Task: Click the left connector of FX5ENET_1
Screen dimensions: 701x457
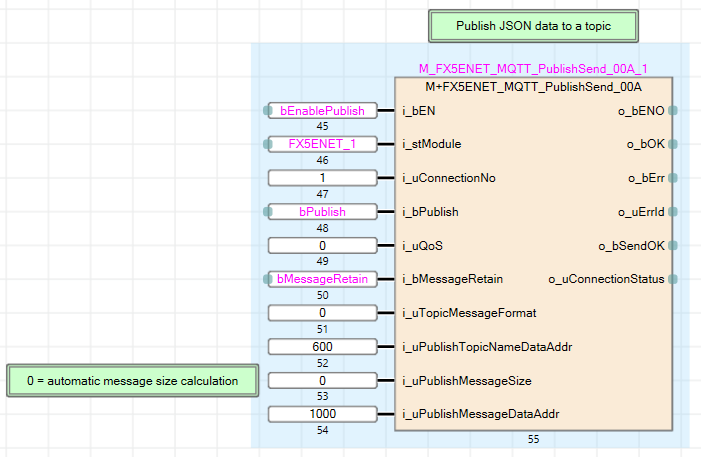Action: [x=268, y=144]
